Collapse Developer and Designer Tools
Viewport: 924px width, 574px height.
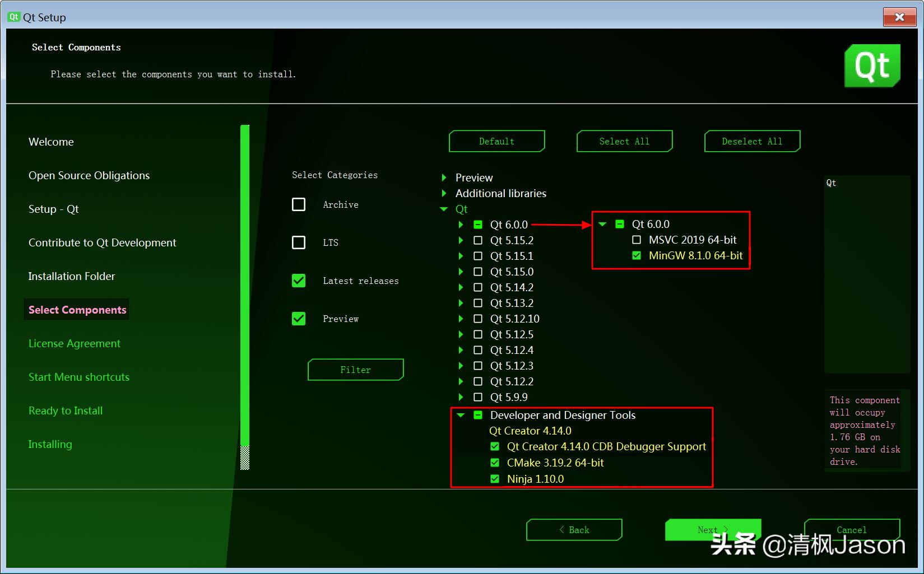[461, 415]
